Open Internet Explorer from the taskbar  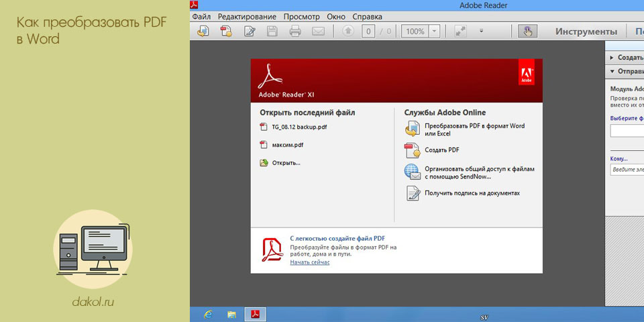coord(208,314)
